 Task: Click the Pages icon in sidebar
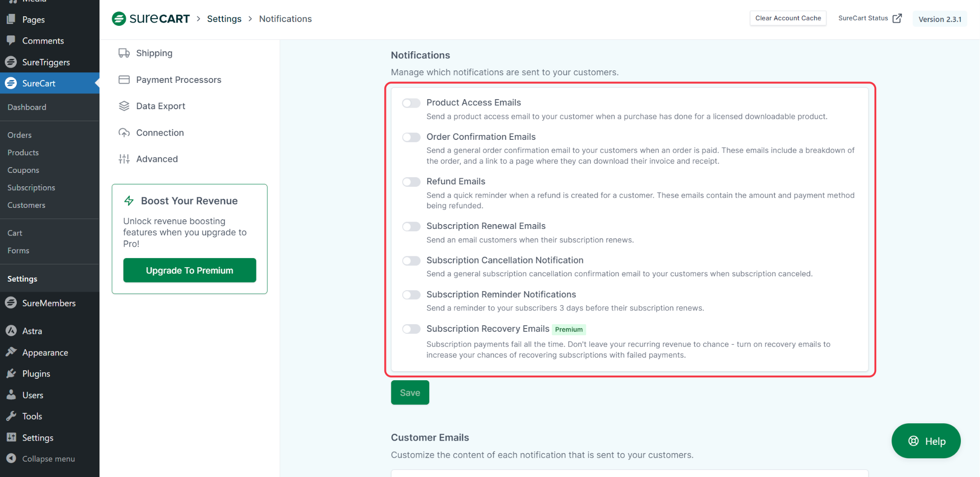pyautogui.click(x=11, y=20)
